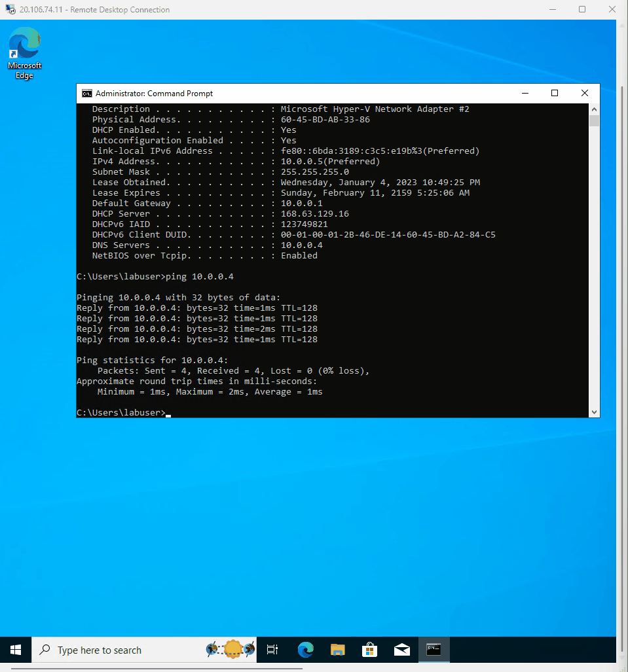Click the reply line with time=2ms
Screen dimensions: 628x672
point(197,329)
